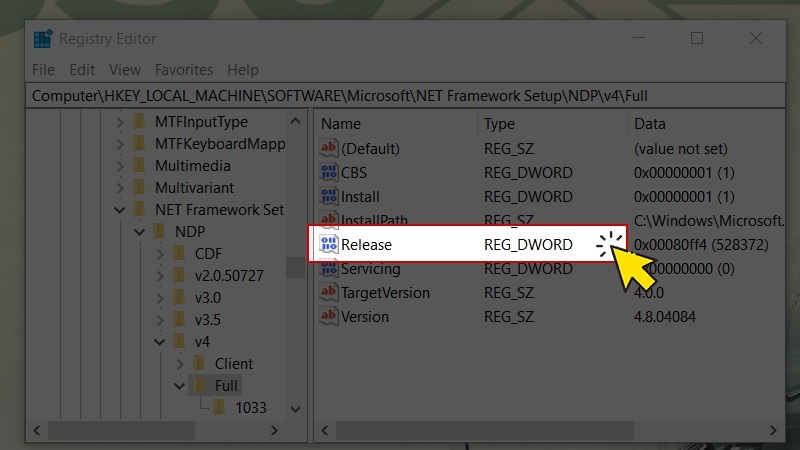The height and width of the screenshot is (450, 800).
Task: Open the File menu
Action: click(x=43, y=70)
